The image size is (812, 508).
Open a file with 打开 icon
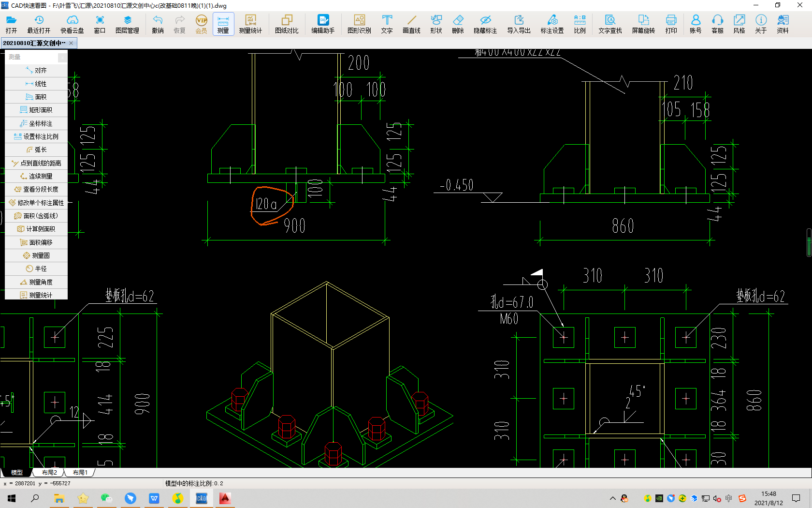pos(12,24)
